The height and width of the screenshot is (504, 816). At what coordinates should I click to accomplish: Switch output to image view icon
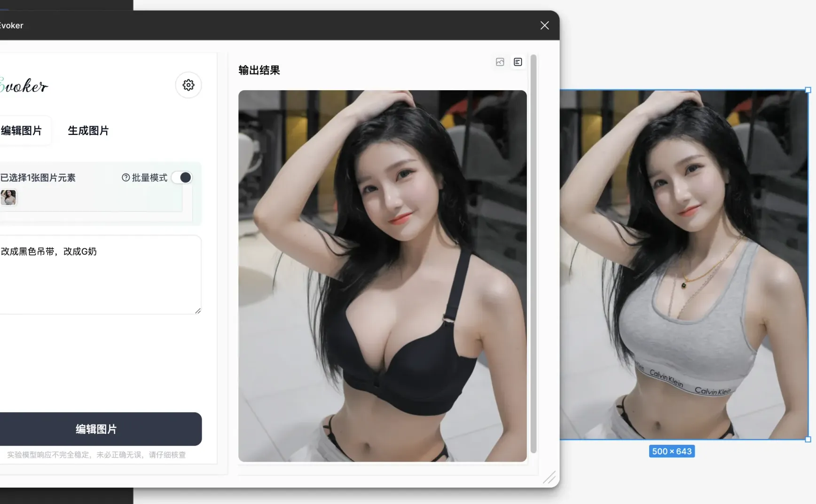pyautogui.click(x=500, y=62)
